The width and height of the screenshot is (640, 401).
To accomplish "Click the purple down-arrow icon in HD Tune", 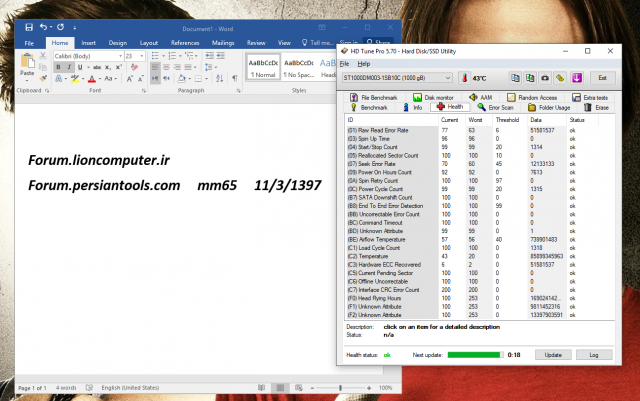I will pos(577,77).
